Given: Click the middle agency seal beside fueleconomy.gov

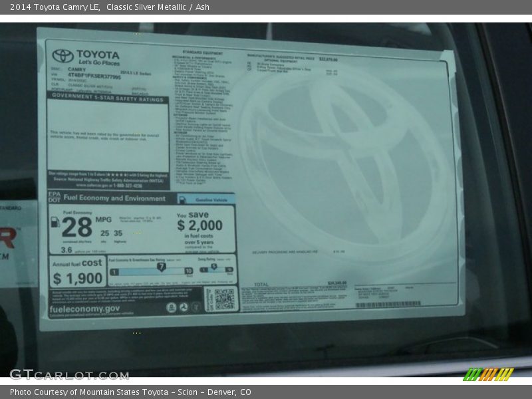Looking at the screenshot, I should tap(184, 308).
